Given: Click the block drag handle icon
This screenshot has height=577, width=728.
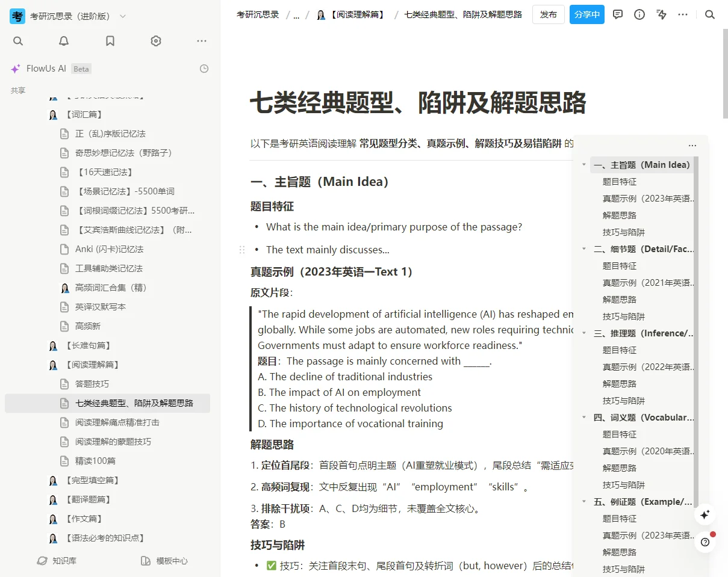Looking at the screenshot, I should pos(242,250).
